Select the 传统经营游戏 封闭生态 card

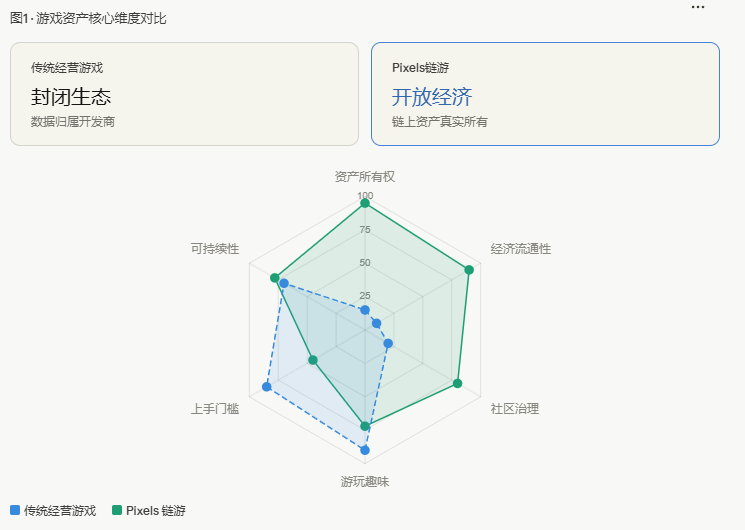tap(184, 94)
